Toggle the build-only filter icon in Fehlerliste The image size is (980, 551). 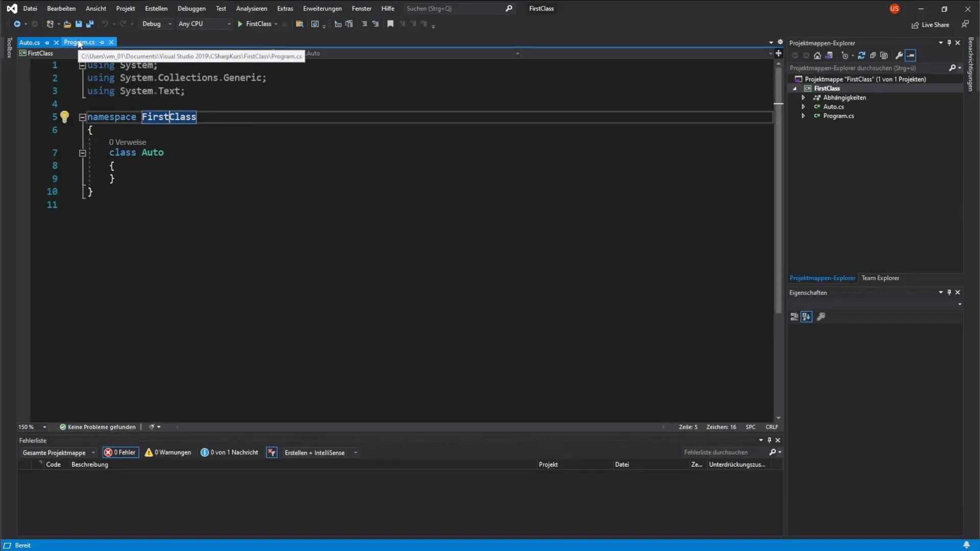[272, 453]
